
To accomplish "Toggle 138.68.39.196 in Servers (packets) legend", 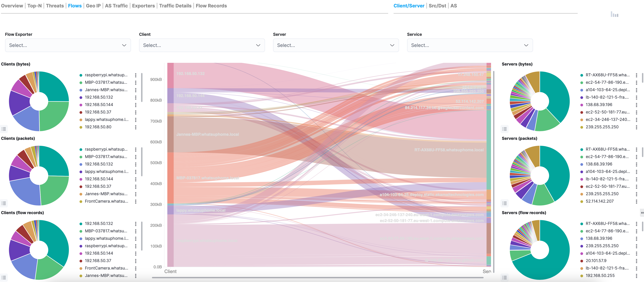I will tap(599, 164).
